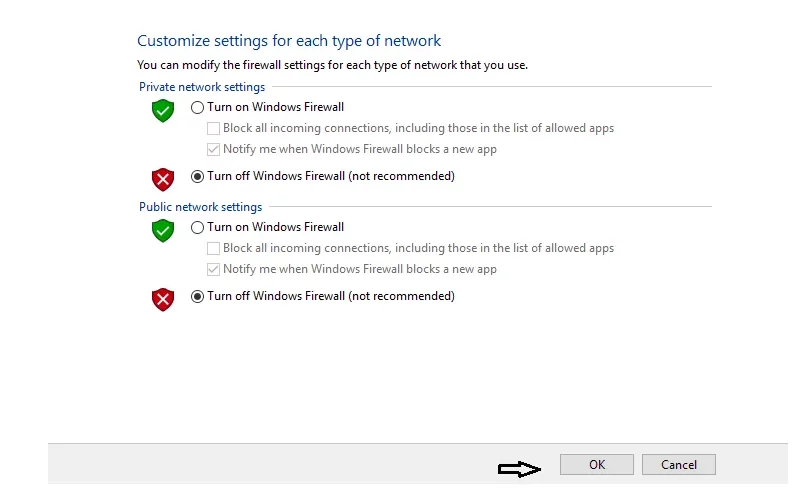Select Turn off Windows Firewall for private network

[197, 176]
